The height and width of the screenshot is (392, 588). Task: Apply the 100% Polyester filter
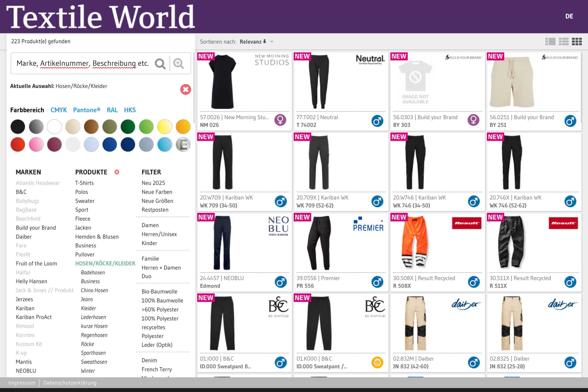160,319
